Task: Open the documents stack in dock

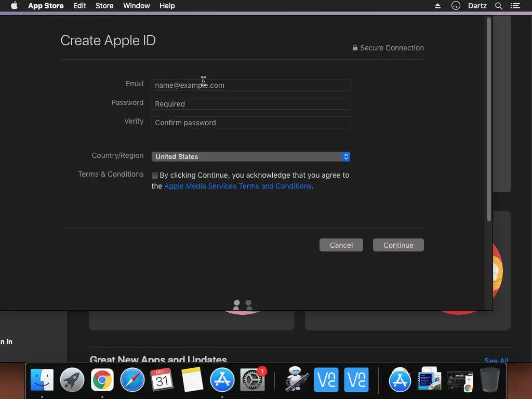Action: pyautogui.click(x=430, y=379)
